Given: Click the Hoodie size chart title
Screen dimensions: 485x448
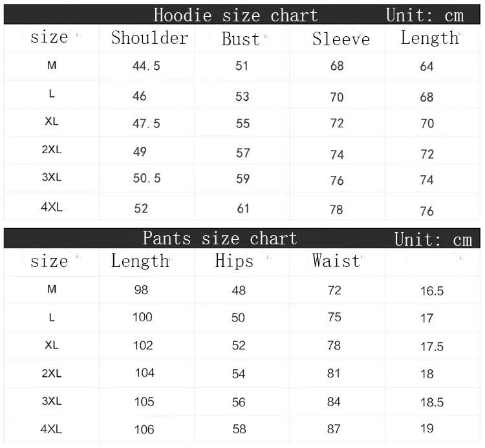Looking at the screenshot, I should [x=235, y=15].
